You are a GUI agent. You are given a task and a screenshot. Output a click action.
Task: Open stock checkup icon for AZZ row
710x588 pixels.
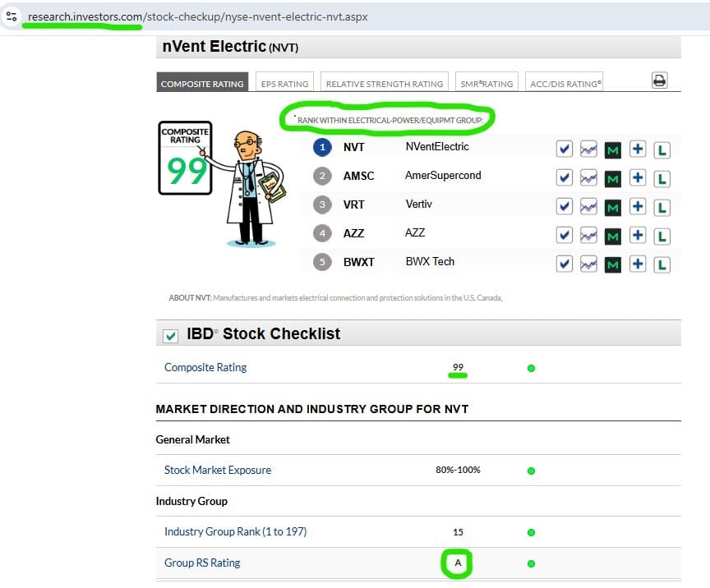click(565, 235)
